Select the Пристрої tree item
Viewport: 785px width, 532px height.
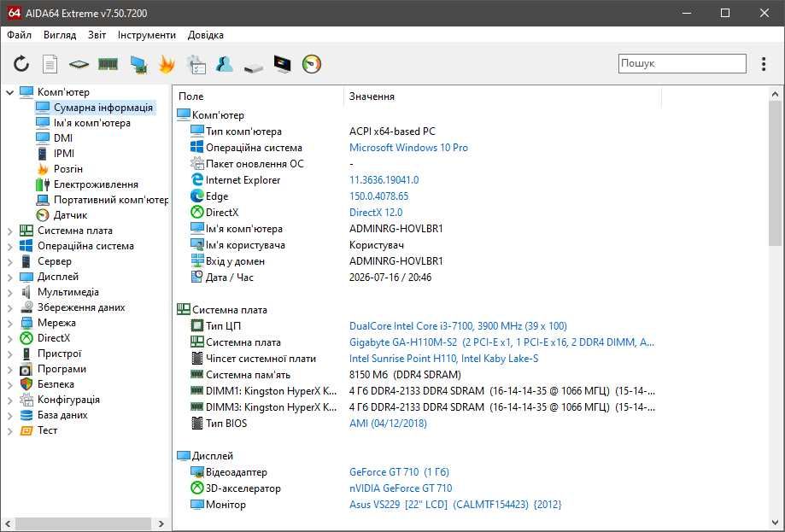(59, 354)
